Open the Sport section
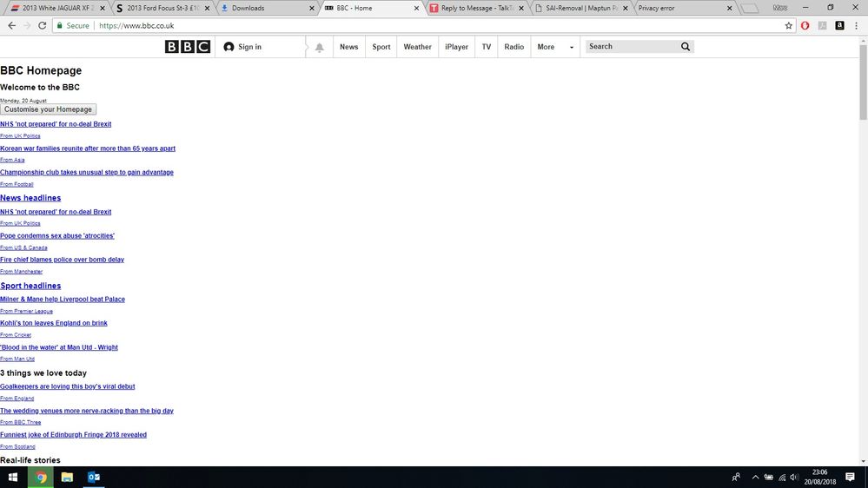 click(381, 47)
